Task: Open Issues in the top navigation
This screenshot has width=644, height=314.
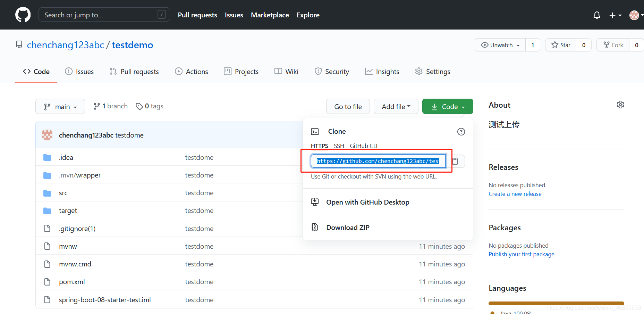Action: click(x=234, y=15)
